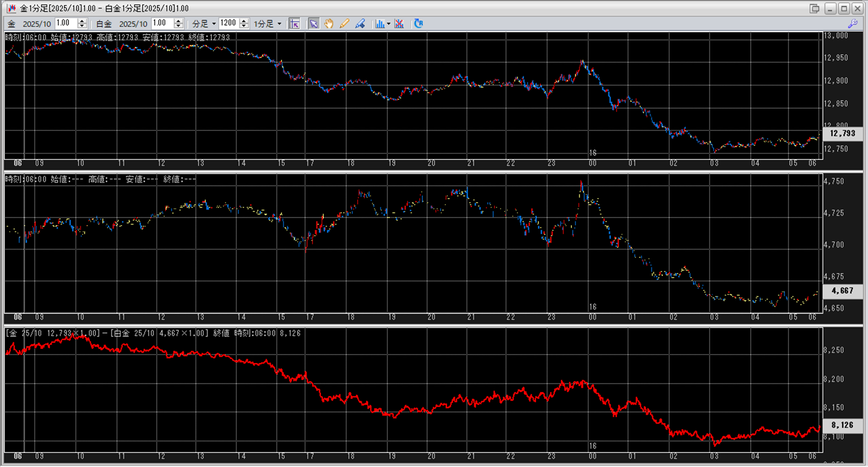Click the platinum 白金 symbol label
Image resolution: width=868 pixels, height=467 pixels.
104,24
